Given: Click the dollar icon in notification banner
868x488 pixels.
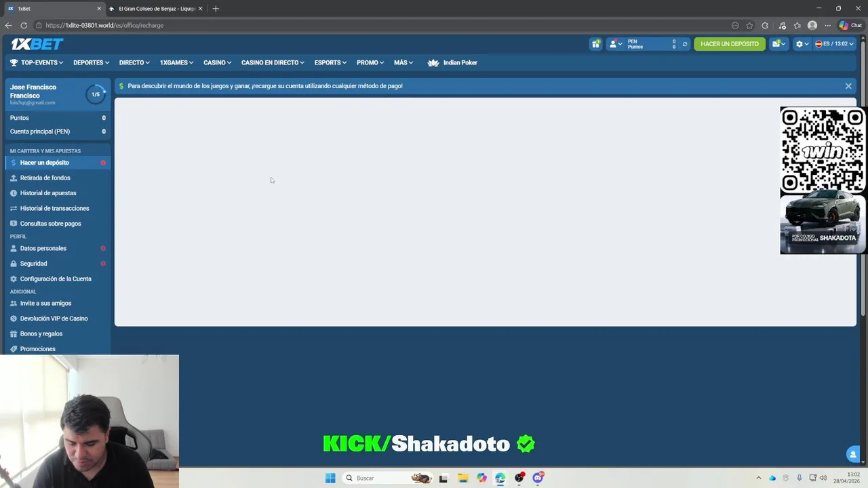Looking at the screenshot, I should pyautogui.click(x=121, y=86).
